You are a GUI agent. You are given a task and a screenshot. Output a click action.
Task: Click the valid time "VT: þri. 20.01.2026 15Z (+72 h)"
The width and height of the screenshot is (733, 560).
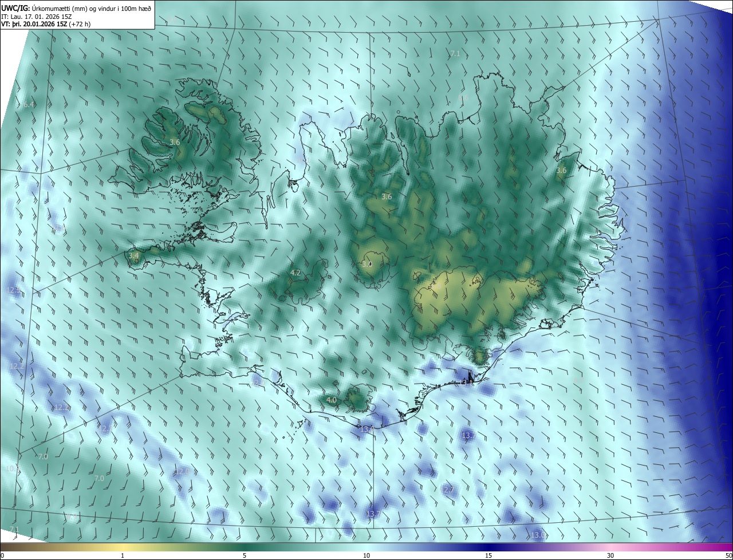click(x=46, y=24)
